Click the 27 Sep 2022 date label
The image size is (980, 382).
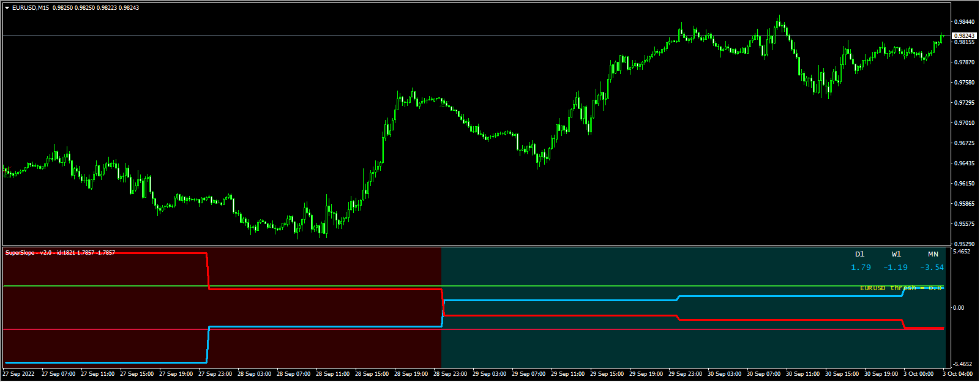tap(18, 374)
